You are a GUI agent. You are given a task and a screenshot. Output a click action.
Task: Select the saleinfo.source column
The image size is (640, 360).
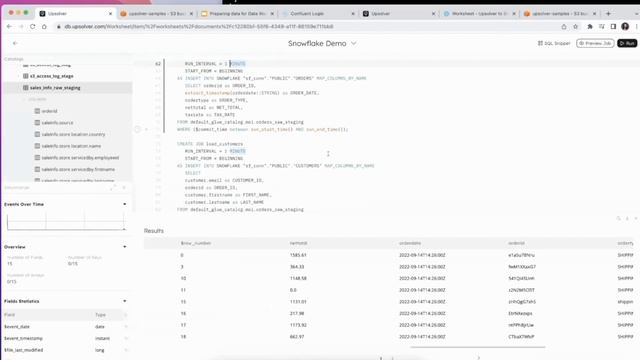[57, 122]
